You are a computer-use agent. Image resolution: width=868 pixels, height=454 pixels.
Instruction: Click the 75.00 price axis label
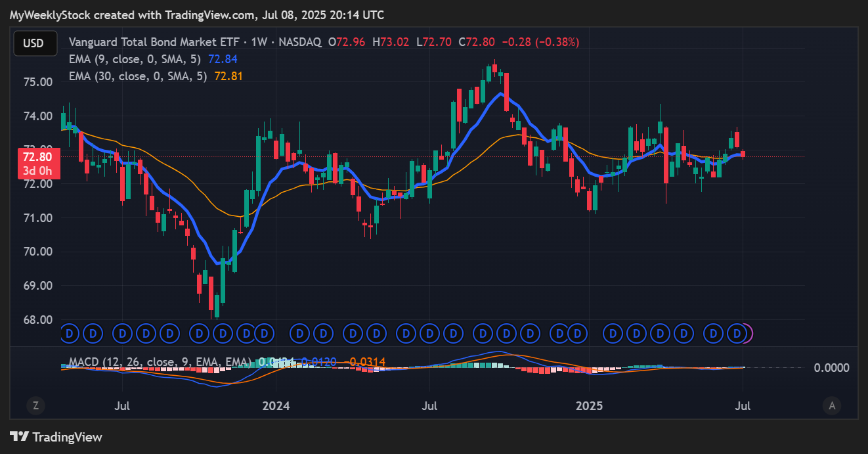tap(37, 82)
